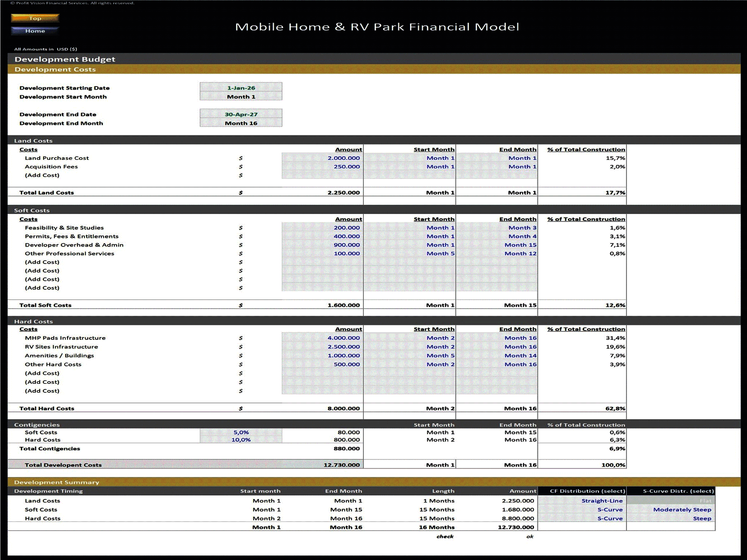
Task: Click the Development End Date field
Action: coord(241,114)
